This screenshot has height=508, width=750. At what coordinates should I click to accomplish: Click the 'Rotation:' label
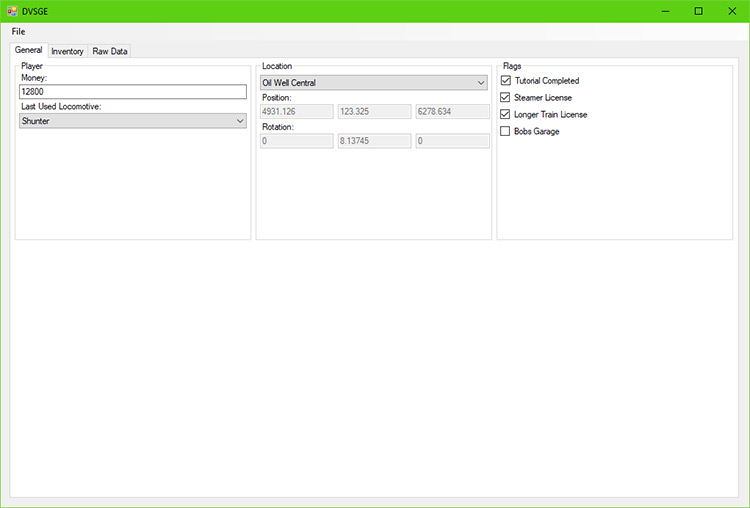277,127
